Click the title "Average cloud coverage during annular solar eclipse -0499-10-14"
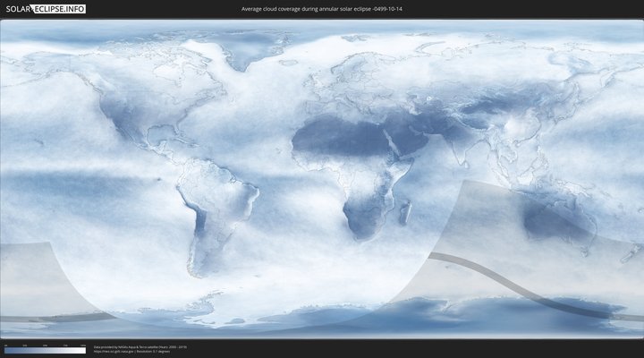 pos(322,9)
